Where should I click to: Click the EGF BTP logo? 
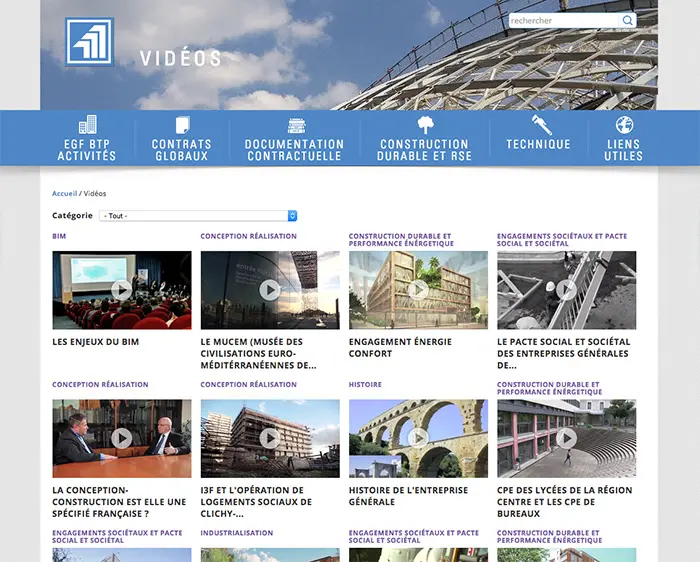tap(89, 42)
